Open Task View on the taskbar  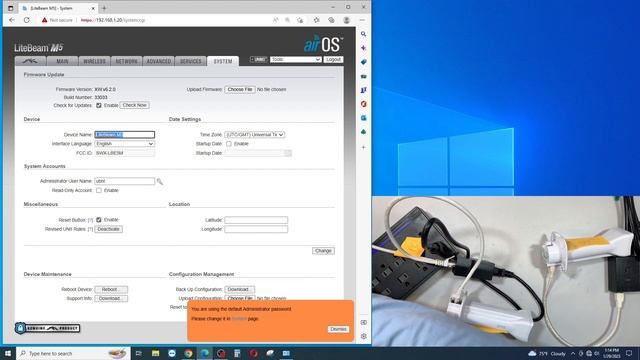138,353
